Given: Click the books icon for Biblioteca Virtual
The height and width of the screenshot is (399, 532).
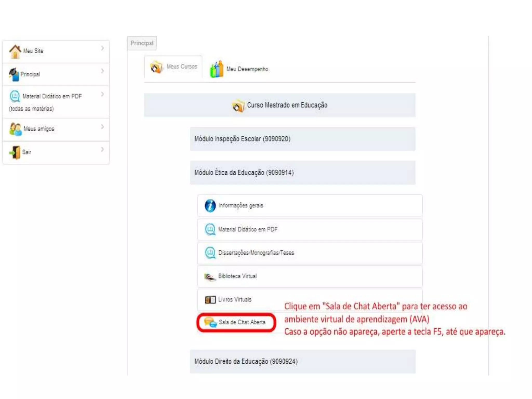Looking at the screenshot, I should [x=210, y=277].
